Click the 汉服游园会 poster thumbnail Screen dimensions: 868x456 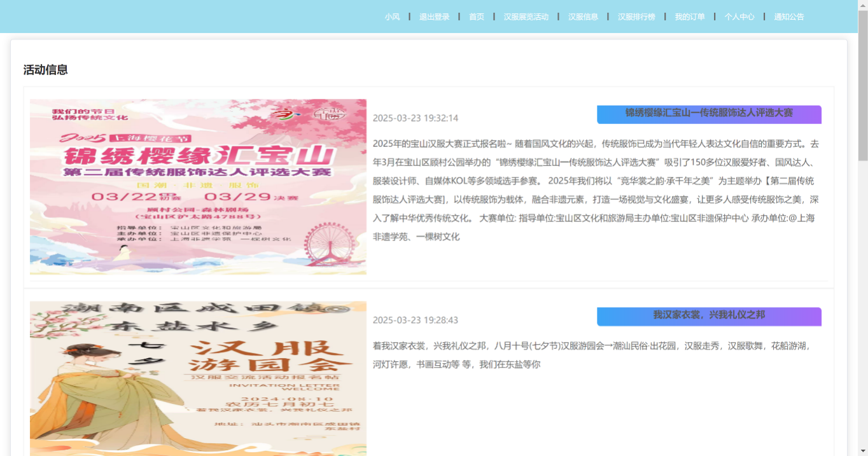coord(198,378)
